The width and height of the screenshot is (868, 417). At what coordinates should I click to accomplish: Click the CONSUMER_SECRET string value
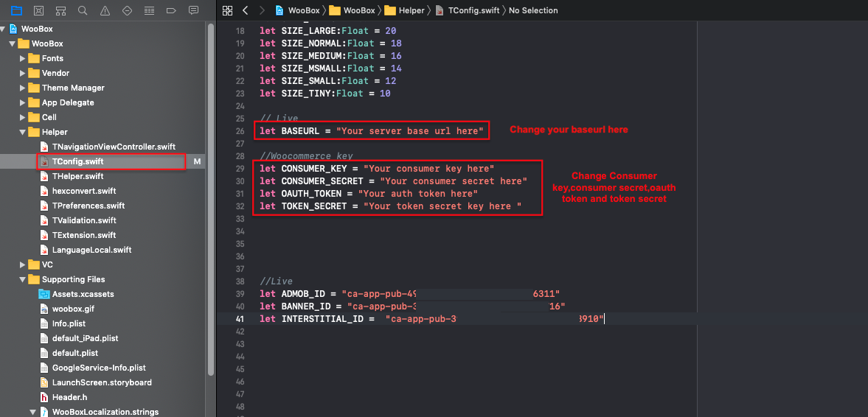(454, 181)
